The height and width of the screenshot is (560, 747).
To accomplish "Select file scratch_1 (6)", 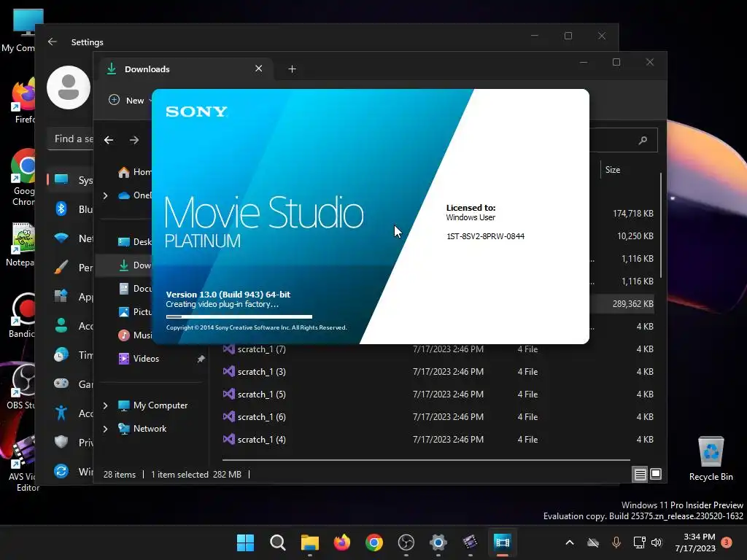I will [262, 416].
